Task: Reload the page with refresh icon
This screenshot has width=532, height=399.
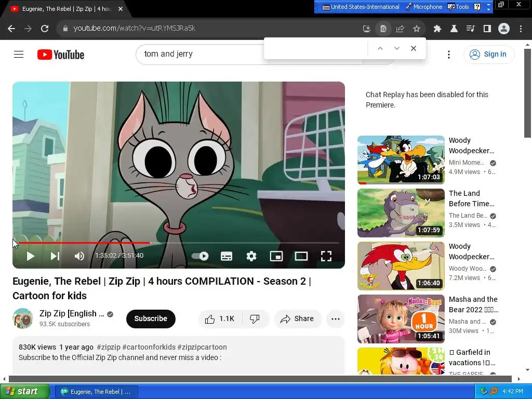Action: coord(45,29)
